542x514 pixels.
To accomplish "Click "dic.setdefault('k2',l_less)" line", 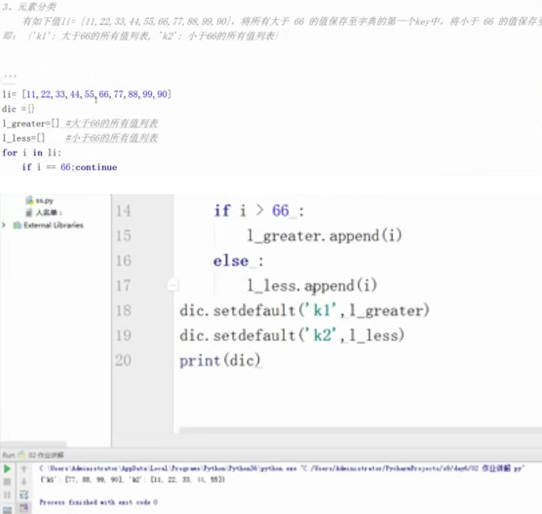I will coord(292,335).
